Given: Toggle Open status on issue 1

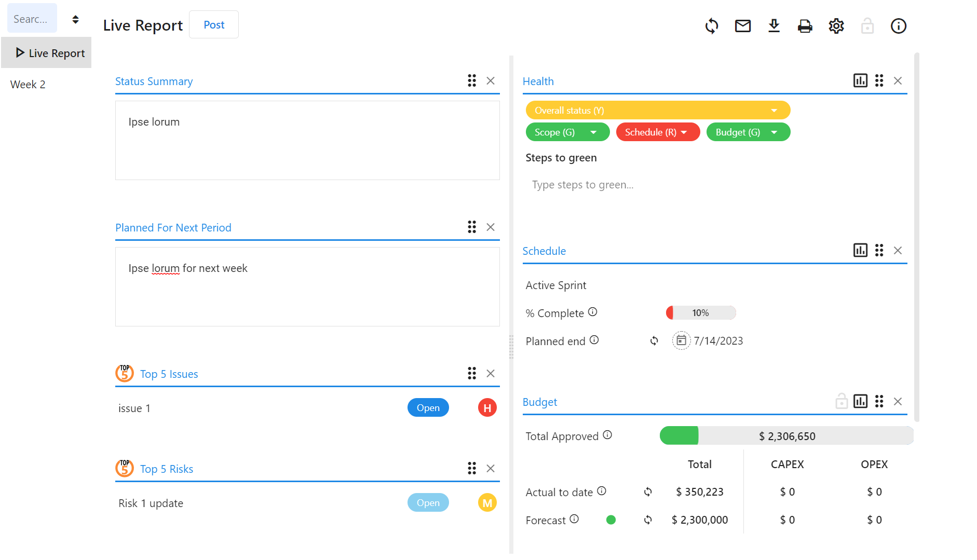Looking at the screenshot, I should pyautogui.click(x=428, y=408).
